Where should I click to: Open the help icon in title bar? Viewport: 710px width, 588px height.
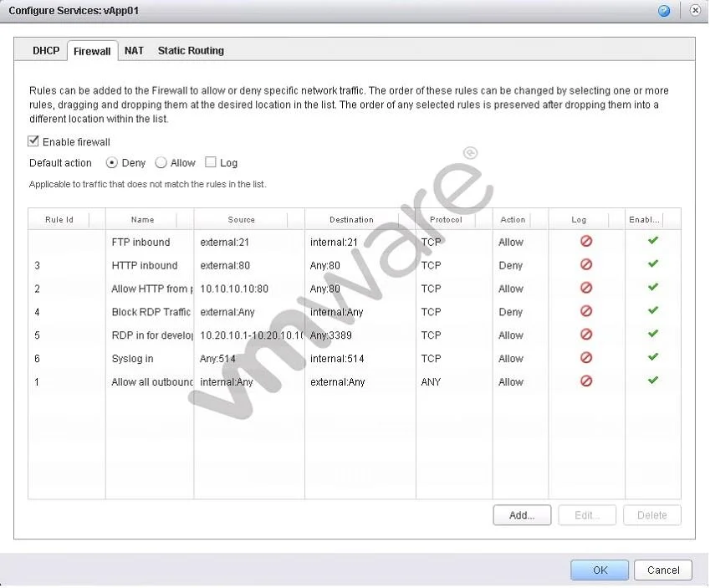click(663, 10)
